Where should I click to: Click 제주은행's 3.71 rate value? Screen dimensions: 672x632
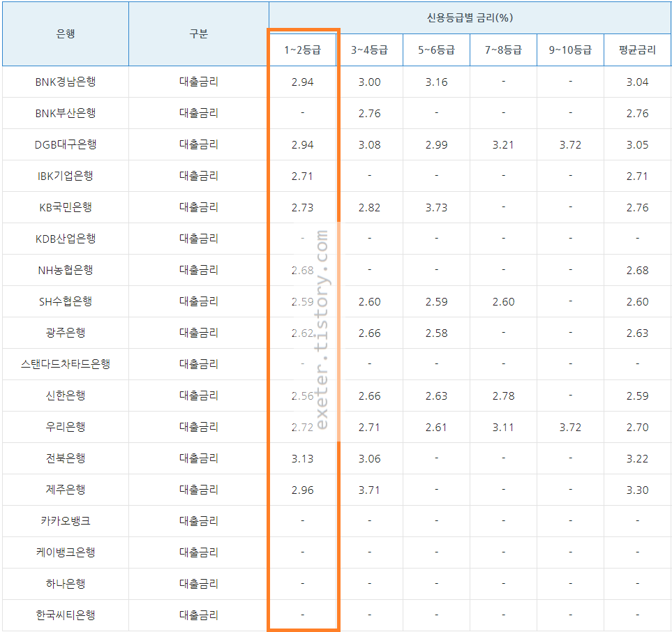(x=369, y=490)
